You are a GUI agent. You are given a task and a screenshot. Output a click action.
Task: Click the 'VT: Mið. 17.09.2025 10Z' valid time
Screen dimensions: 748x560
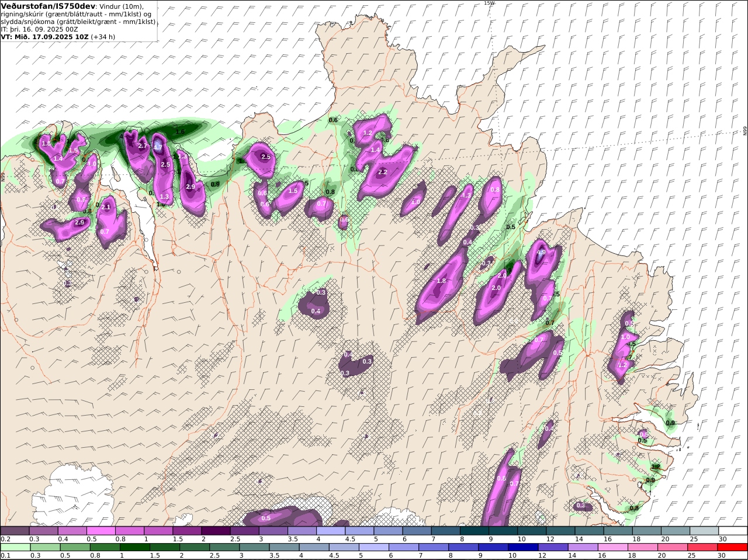pyautogui.click(x=44, y=36)
